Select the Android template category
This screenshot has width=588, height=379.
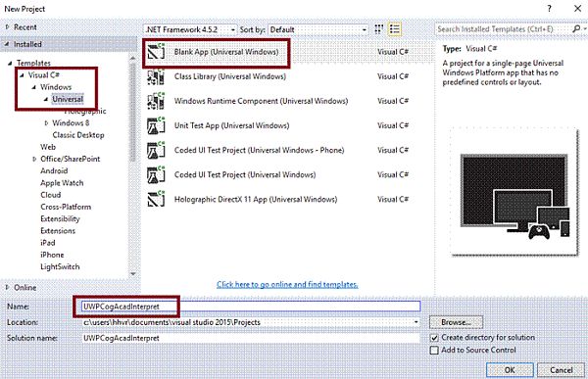tap(54, 171)
